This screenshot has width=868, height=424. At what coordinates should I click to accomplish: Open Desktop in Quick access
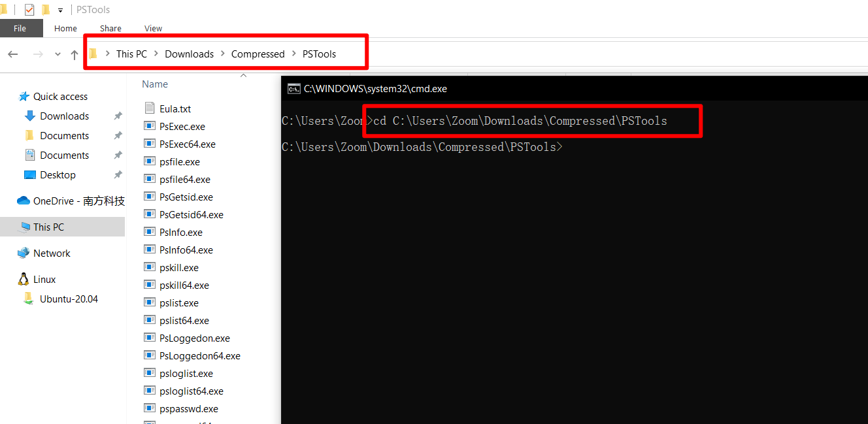pyautogui.click(x=58, y=175)
